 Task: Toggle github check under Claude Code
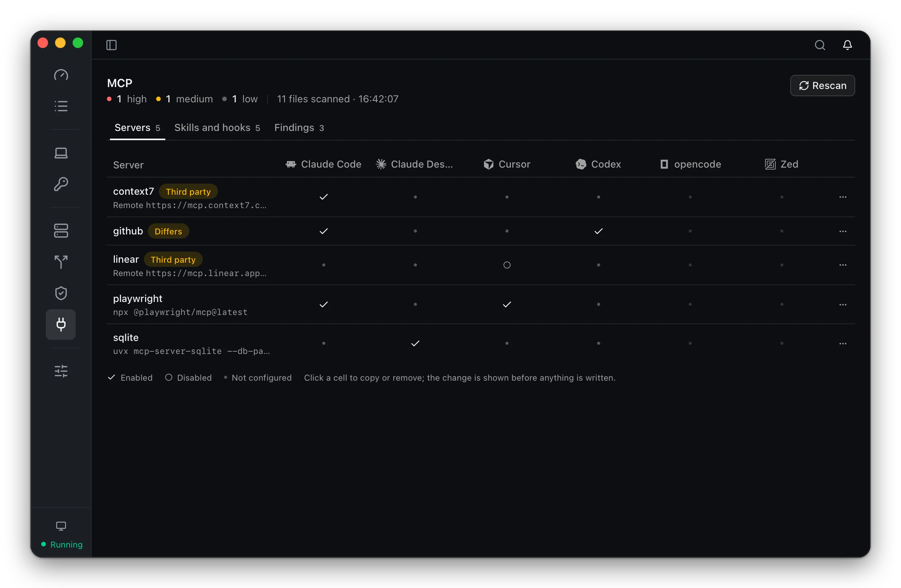coord(324,231)
